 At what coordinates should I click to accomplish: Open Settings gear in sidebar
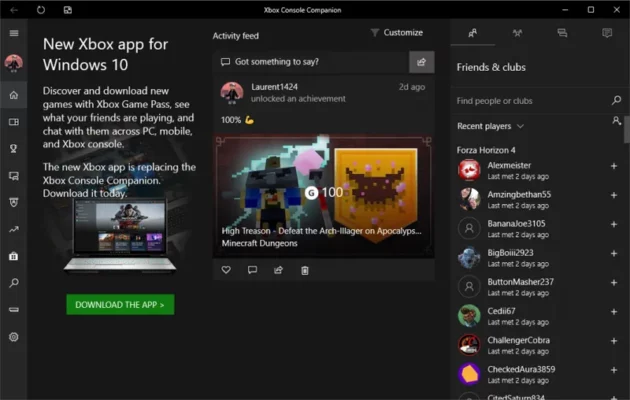coord(14,337)
